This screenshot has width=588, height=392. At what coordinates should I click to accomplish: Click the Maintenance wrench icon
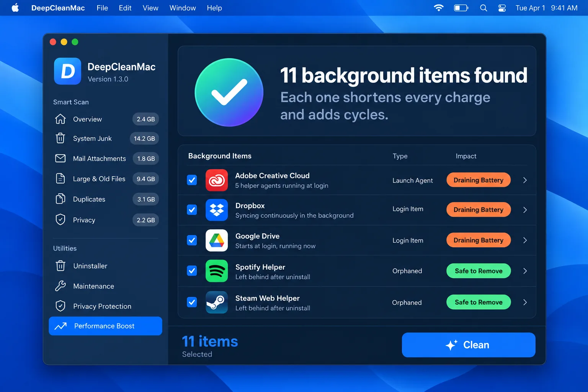click(60, 286)
